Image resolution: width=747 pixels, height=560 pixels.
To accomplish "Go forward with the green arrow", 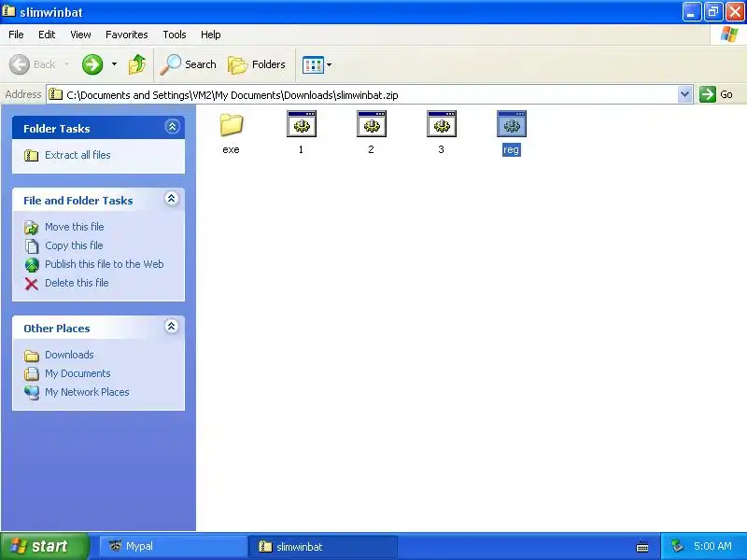I will click(x=92, y=64).
